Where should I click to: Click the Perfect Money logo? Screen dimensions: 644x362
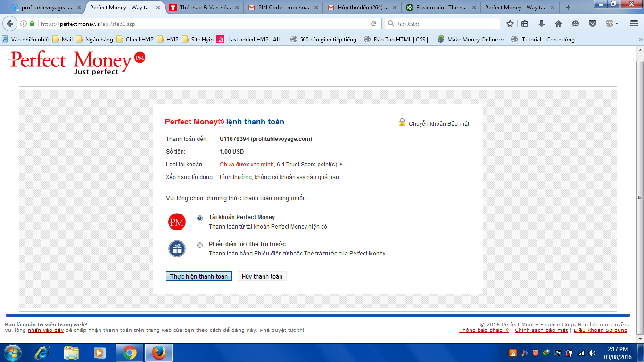(x=77, y=62)
